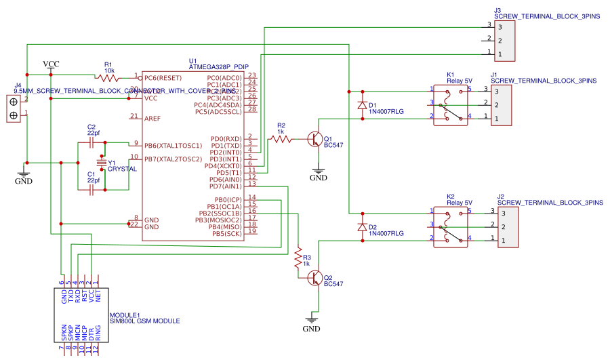Click the PB5(SCK) pin label
Image resolution: width=610 pixels, height=364 pixels.
227,234
